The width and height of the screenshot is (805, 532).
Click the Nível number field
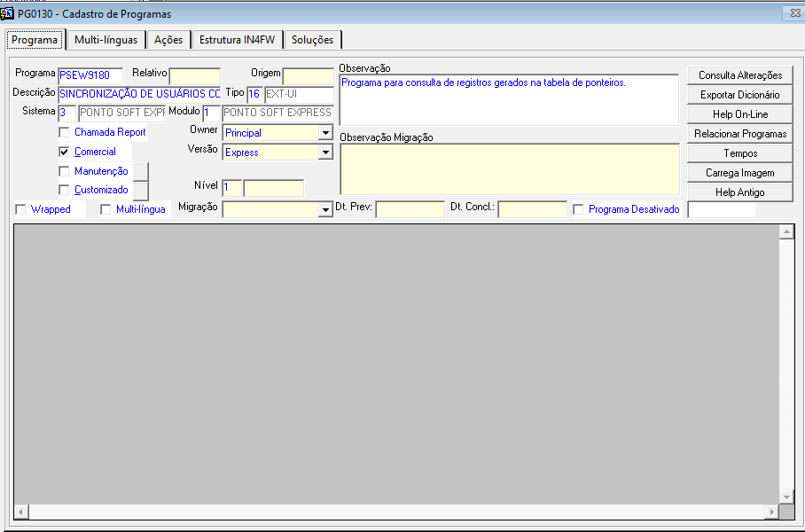pos(231,187)
